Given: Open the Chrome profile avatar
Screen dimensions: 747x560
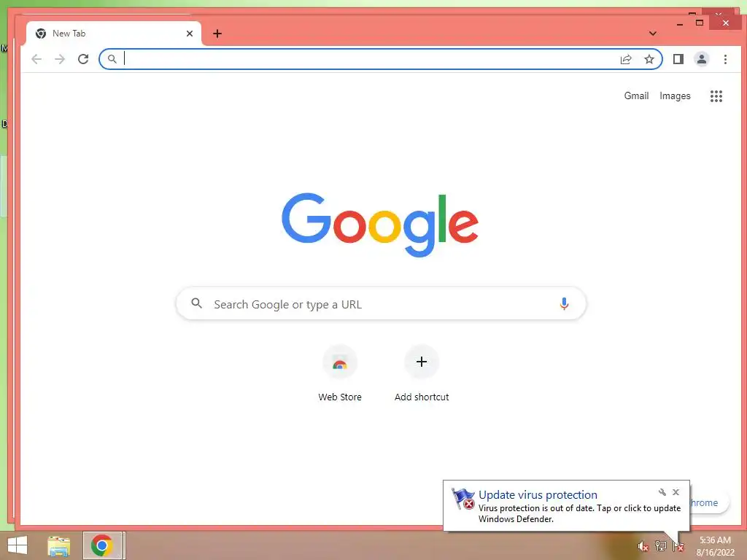Looking at the screenshot, I should 701,59.
